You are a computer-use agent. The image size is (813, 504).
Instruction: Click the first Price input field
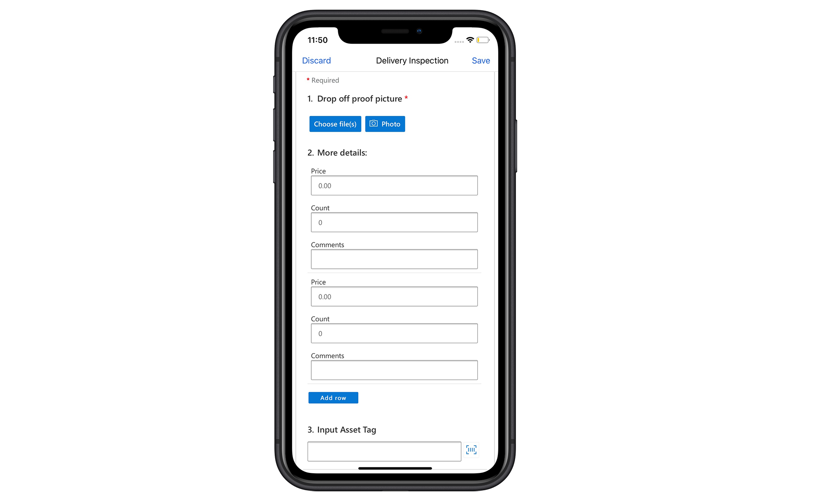click(x=394, y=185)
